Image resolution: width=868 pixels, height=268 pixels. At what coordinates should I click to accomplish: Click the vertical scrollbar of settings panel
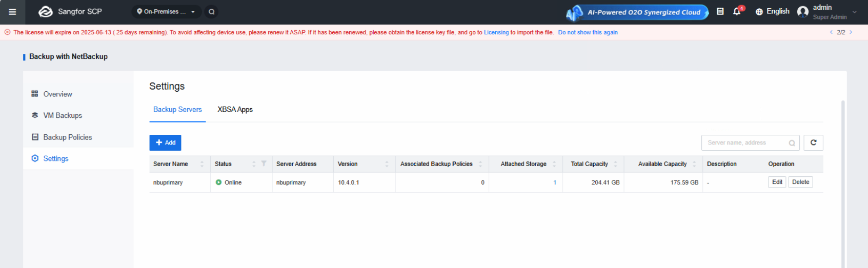[x=843, y=183]
